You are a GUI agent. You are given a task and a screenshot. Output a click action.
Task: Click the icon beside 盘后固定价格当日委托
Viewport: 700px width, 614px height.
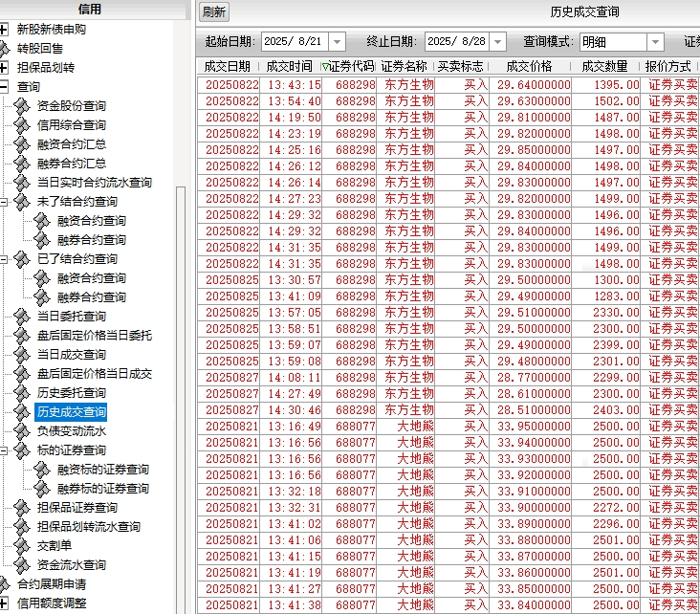(x=21, y=336)
